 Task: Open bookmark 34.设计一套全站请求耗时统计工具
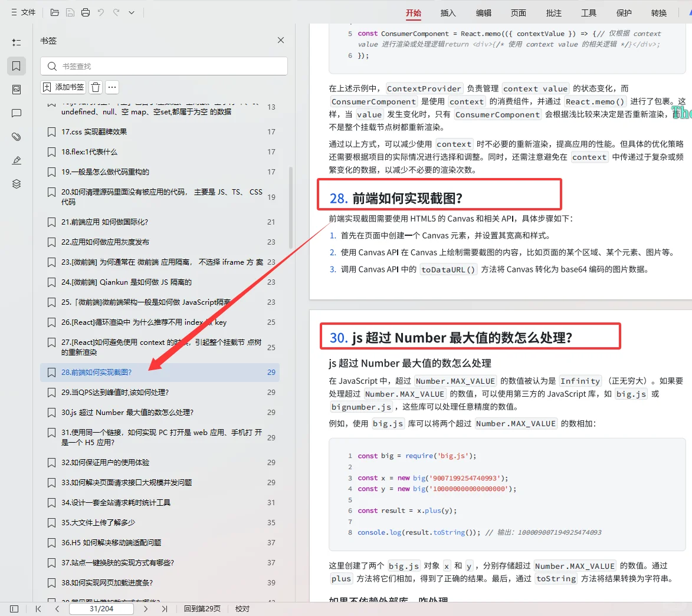(160, 503)
